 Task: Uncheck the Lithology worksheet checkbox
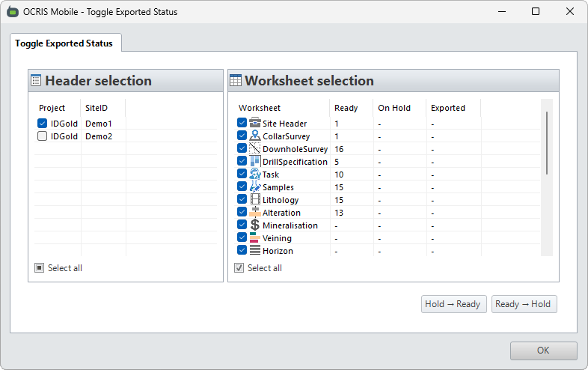point(242,199)
